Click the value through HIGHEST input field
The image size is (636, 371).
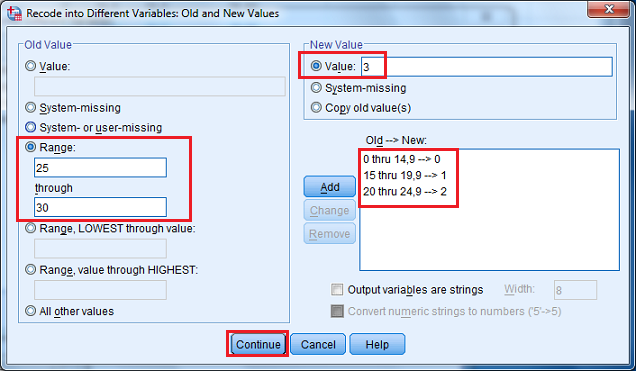tap(100, 290)
